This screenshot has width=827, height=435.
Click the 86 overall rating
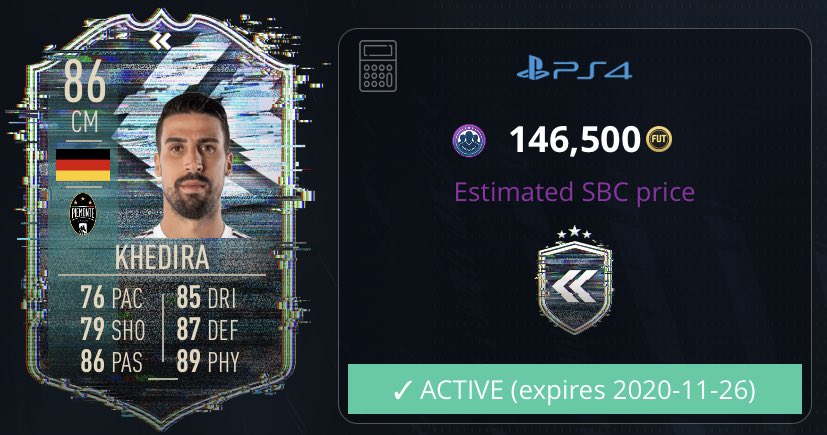tap(84, 81)
